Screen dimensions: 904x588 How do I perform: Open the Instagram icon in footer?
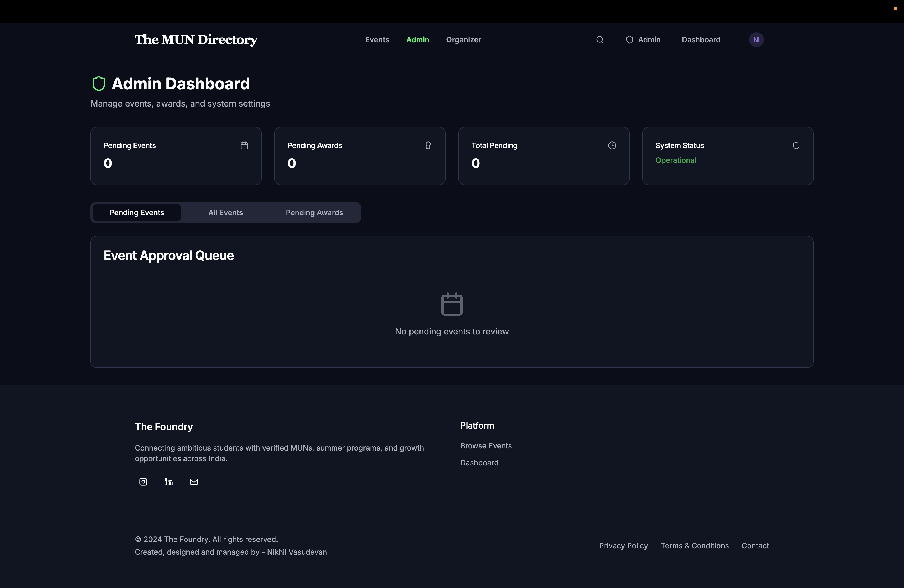(143, 482)
